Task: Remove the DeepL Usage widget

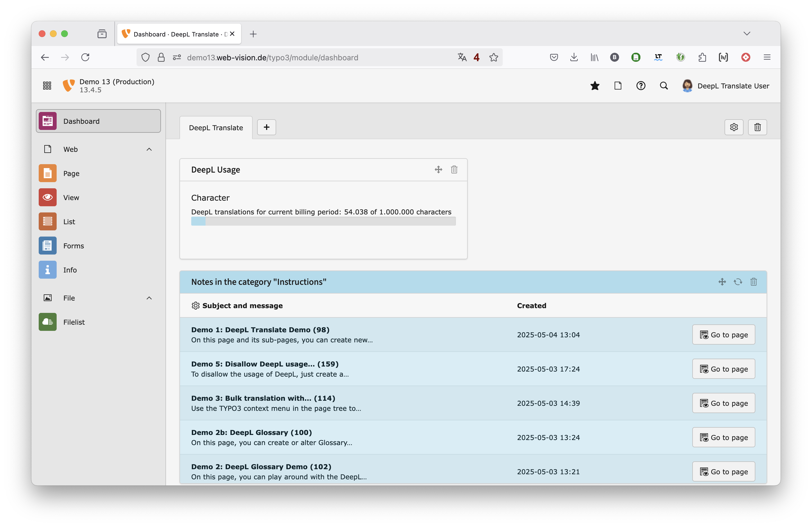Action: 454,170
